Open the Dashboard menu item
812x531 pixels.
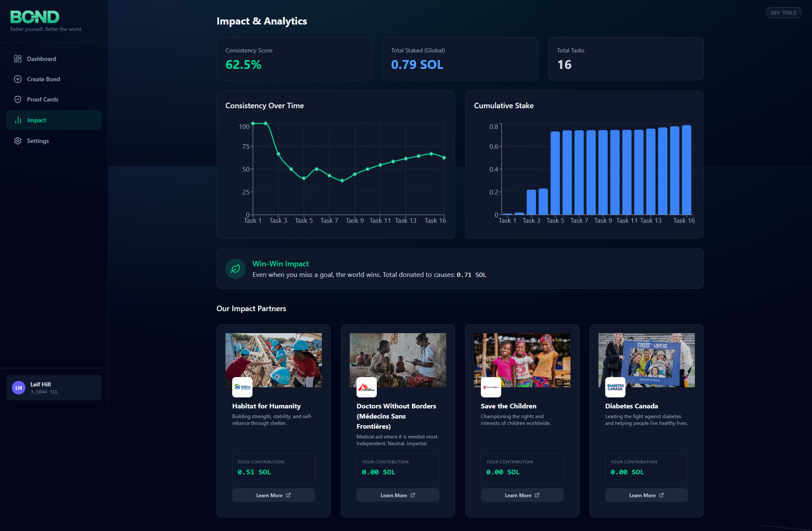tap(41, 59)
